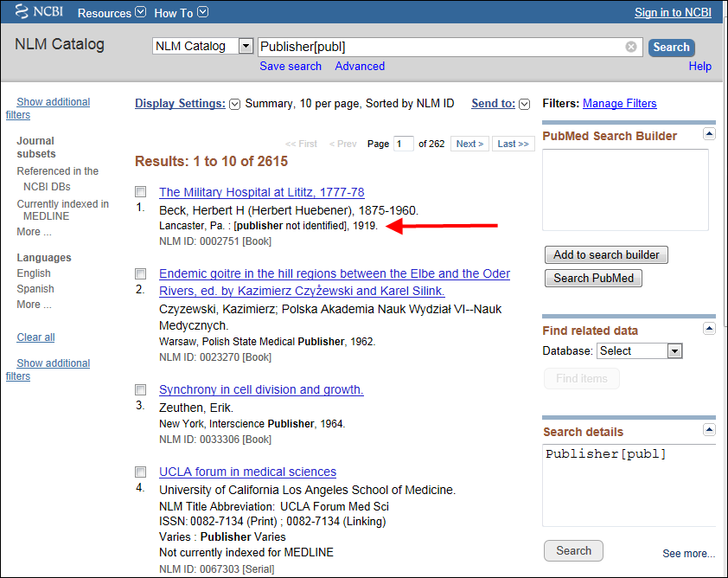Filter by Referenced in the NCBI DBs

click(x=58, y=178)
